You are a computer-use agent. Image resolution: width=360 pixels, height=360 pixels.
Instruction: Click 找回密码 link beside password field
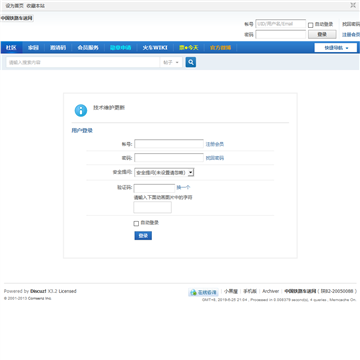tap(215, 158)
